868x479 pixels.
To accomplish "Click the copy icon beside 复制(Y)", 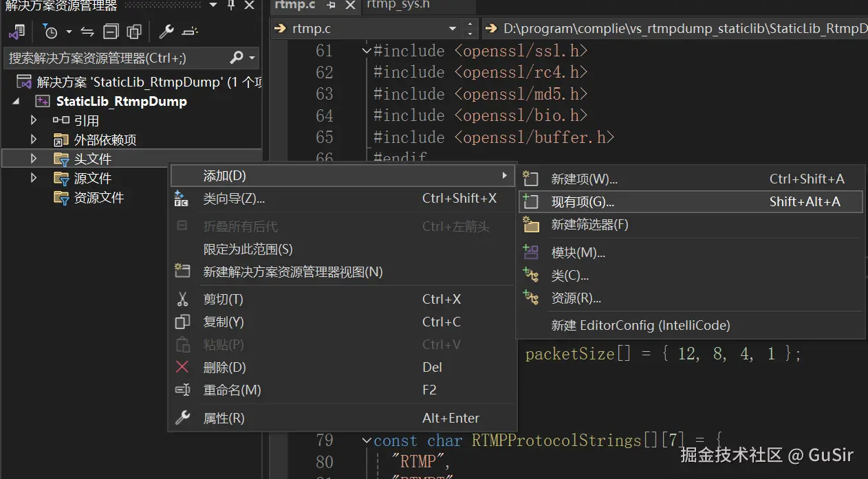I will point(182,322).
